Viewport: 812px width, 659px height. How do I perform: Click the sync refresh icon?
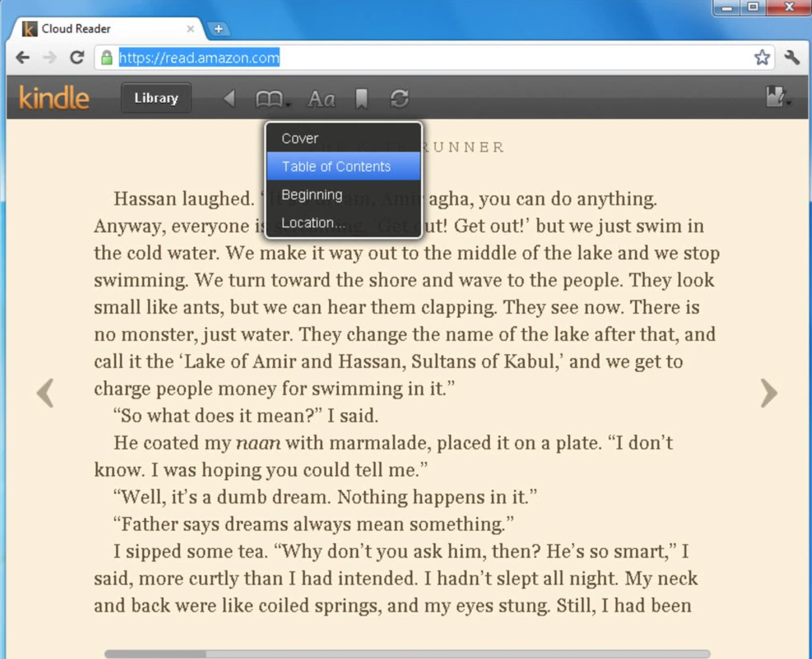(399, 99)
